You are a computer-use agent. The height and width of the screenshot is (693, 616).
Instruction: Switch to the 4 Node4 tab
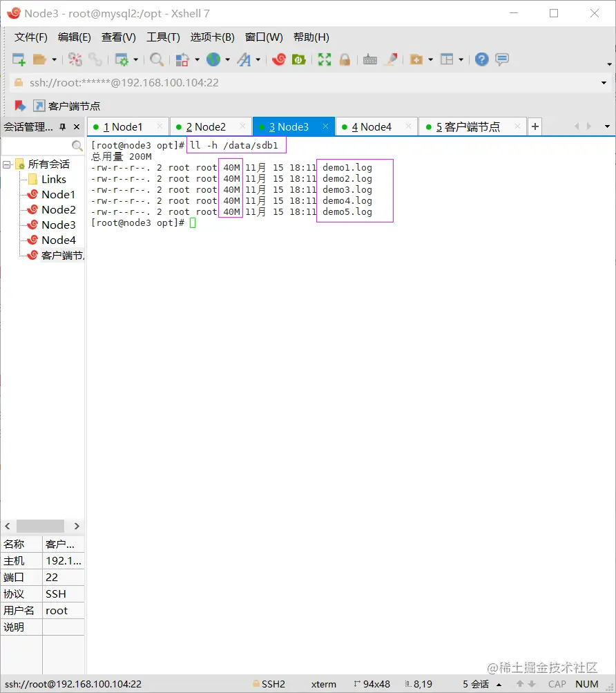pos(376,127)
